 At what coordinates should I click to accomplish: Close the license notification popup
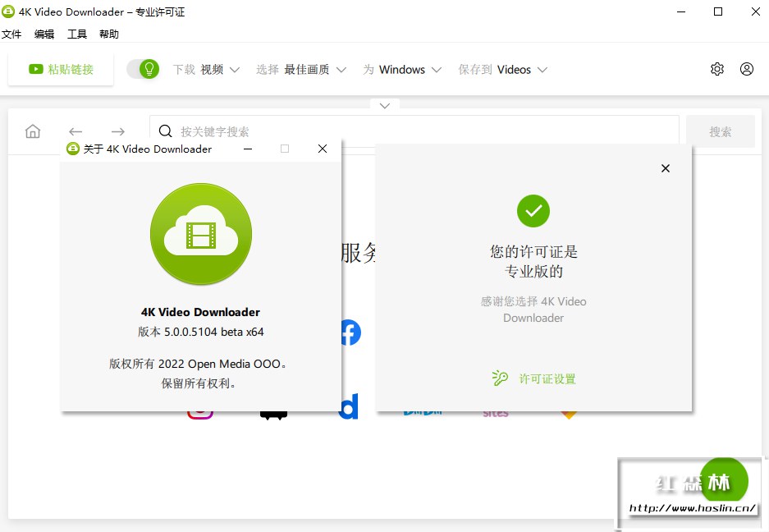[666, 168]
